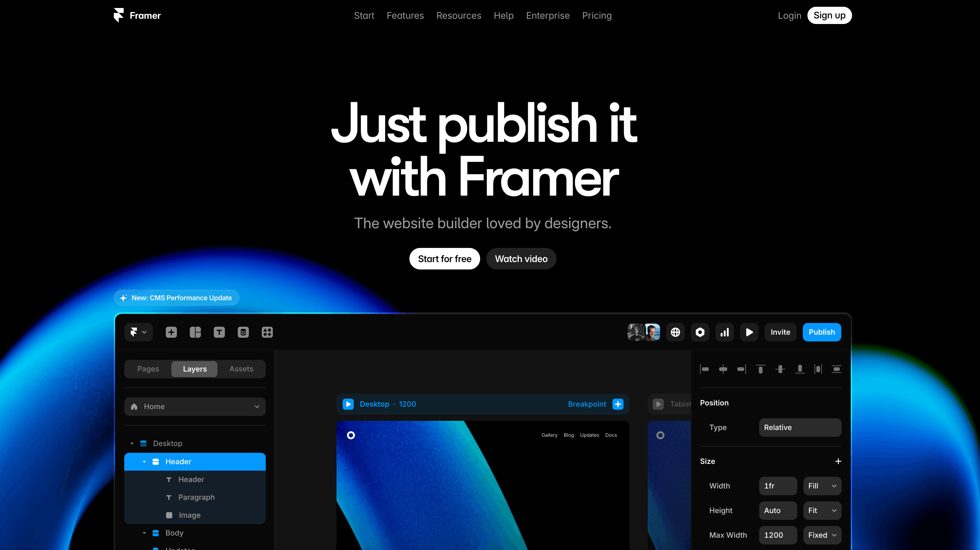Open the Width Fill dropdown

tap(822, 486)
